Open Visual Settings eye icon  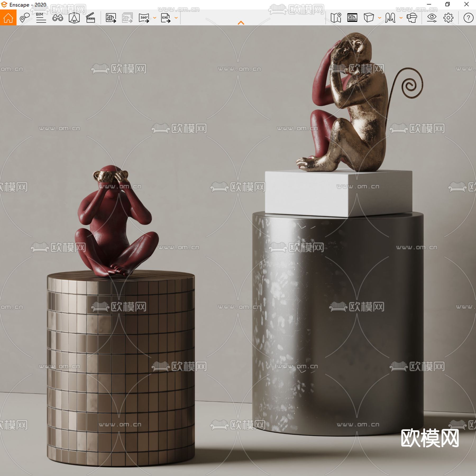[432, 18]
